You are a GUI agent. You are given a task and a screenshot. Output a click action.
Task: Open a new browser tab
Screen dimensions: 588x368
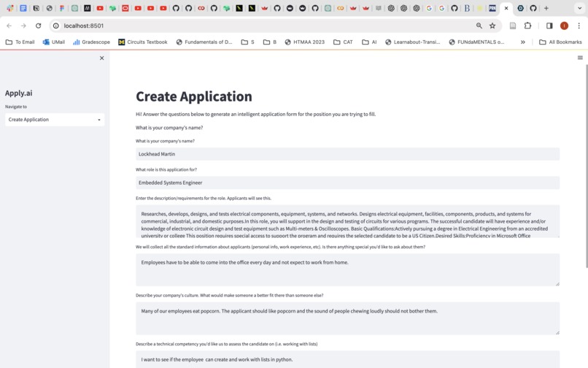click(x=546, y=8)
